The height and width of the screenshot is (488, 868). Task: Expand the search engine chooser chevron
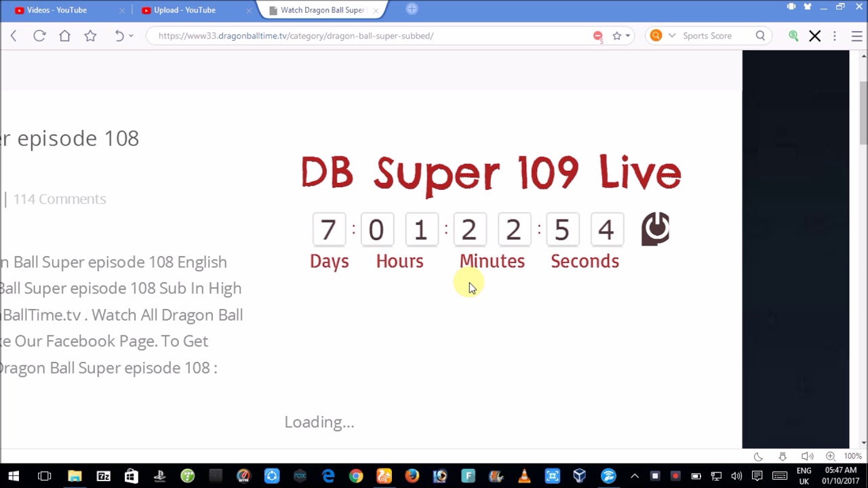(672, 36)
